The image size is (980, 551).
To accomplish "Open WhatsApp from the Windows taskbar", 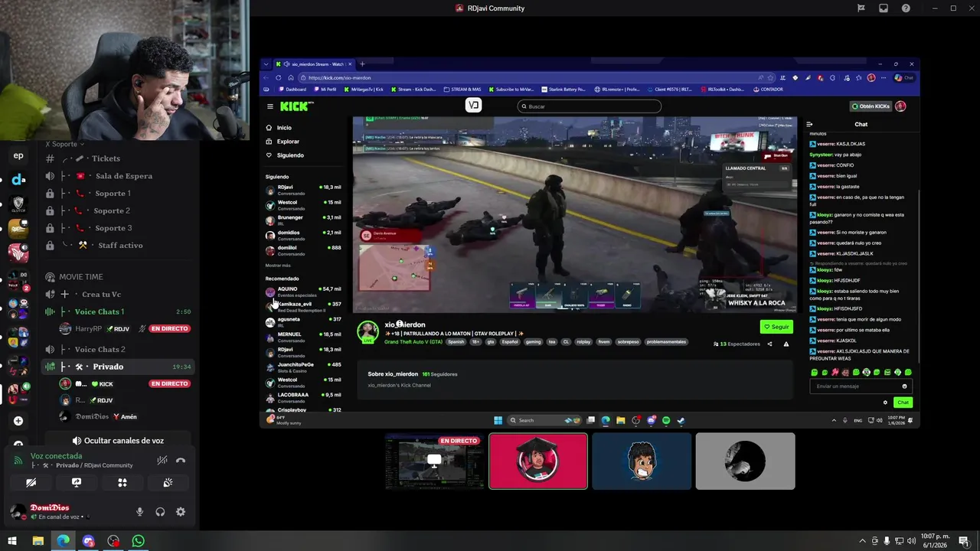I will pyautogui.click(x=138, y=541).
